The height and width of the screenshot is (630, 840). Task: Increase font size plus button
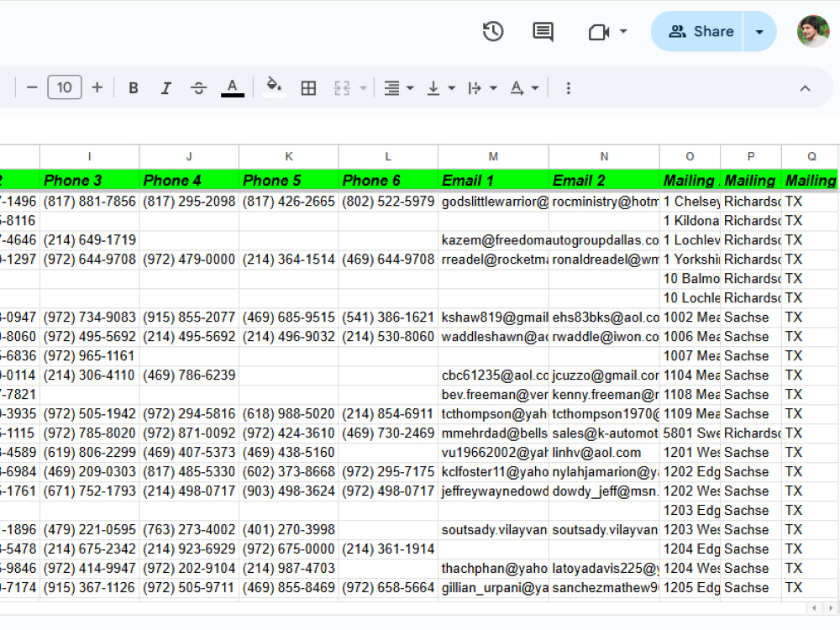[x=97, y=88]
